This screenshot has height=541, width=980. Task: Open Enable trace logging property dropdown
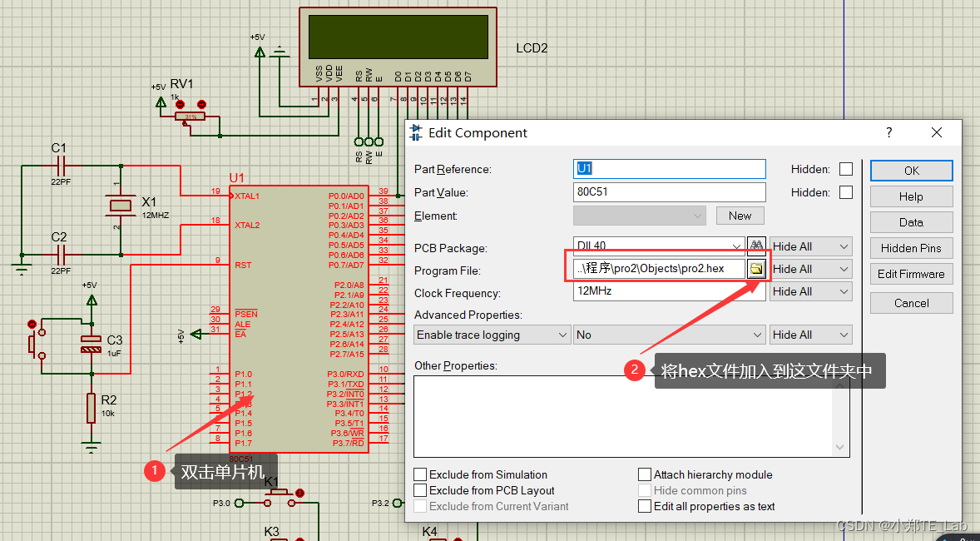pyautogui.click(x=492, y=335)
